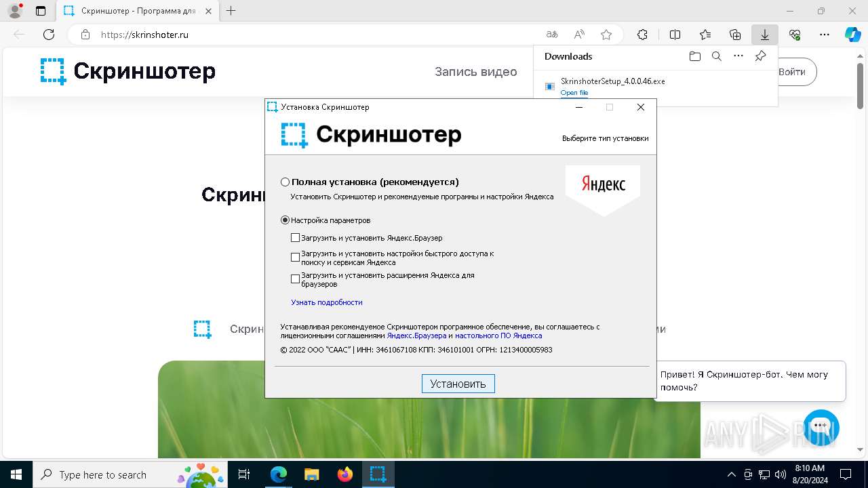Toggle split screen icon
868x488 pixels.
(x=675, y=35)
